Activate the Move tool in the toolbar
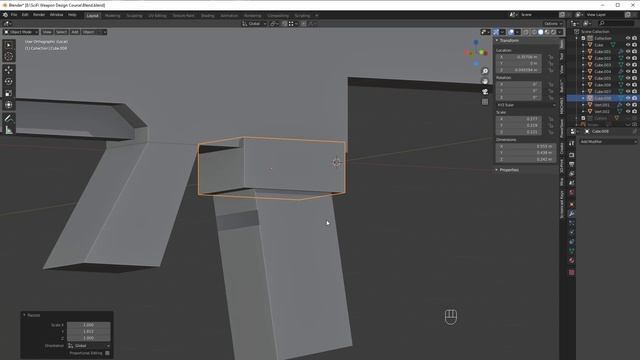This screenshot has width=640, height=360. [9, 70]
